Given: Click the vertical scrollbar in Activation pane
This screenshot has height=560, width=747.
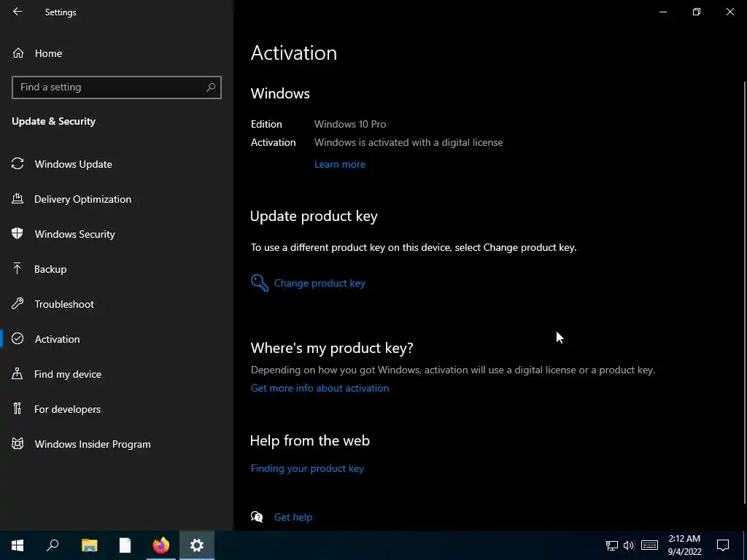Looking at the screenshot, I should tap(745, 292).
